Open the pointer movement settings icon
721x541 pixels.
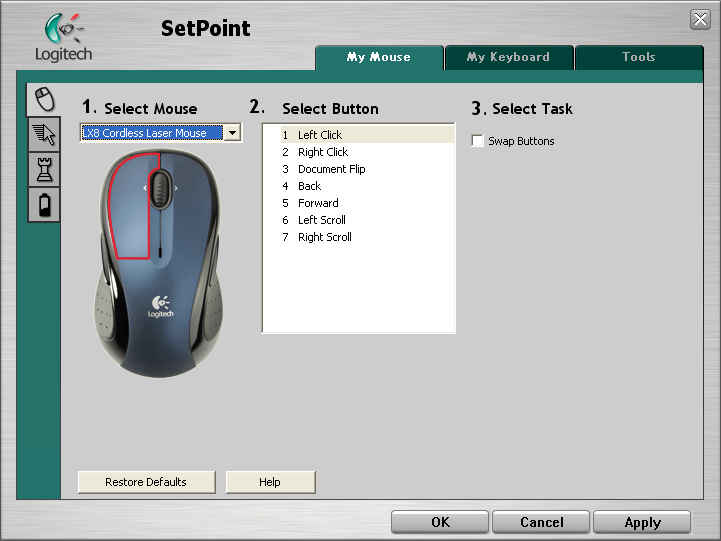click(x=44, y=134)
